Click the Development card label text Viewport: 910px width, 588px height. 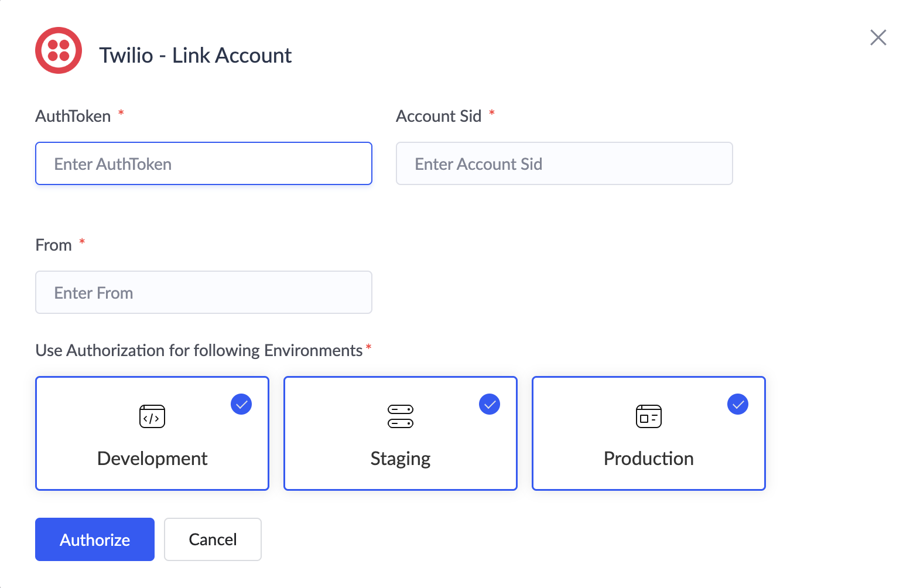click(x=152, y=459)
